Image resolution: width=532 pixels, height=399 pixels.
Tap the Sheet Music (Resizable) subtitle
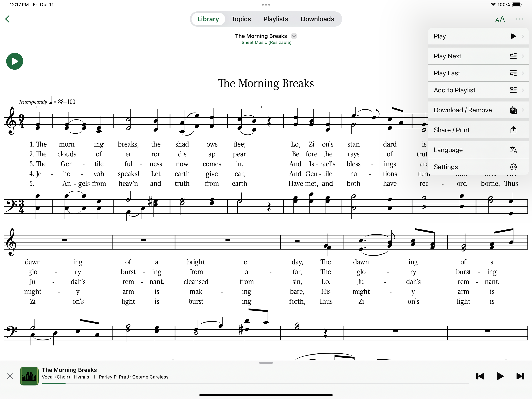[x=266, y=42]
